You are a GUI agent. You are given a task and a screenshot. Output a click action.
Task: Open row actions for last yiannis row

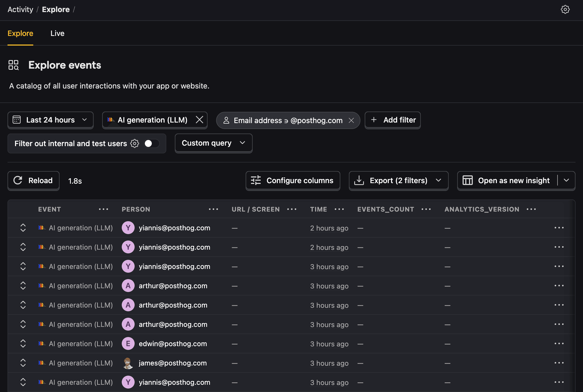point(559,382)
